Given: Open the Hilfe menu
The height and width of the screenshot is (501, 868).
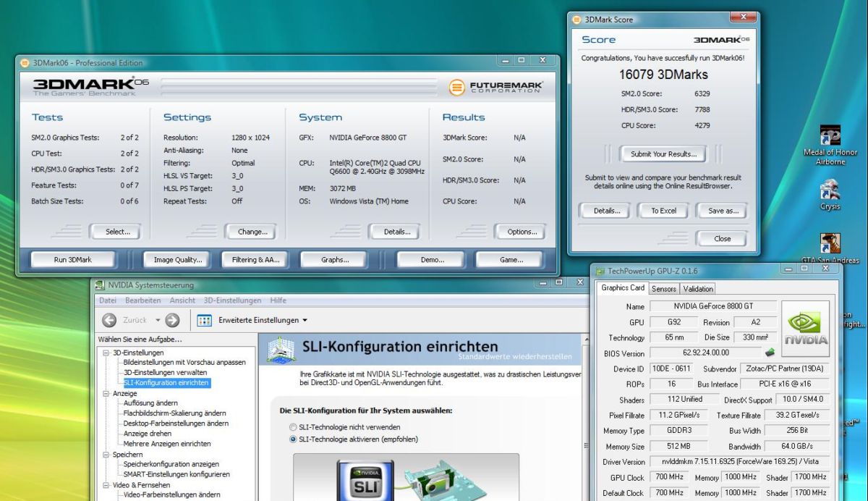Looking at the screenshot, I should 278,300.
